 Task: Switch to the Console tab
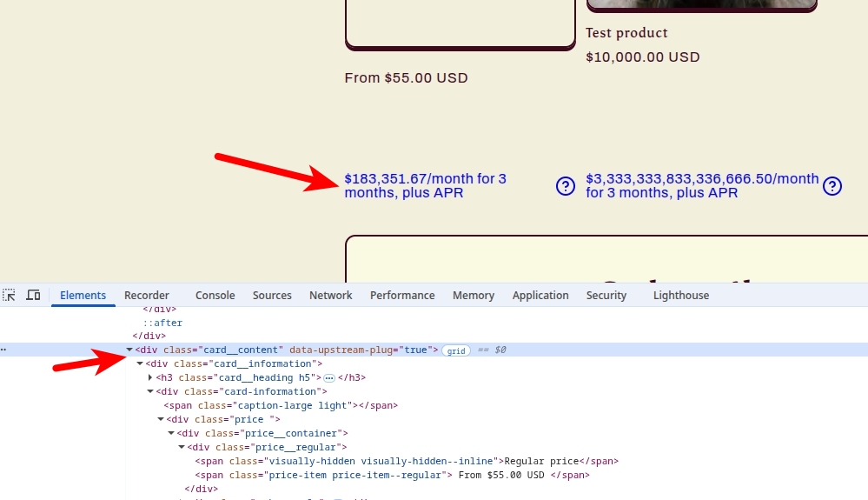(215, 295)
